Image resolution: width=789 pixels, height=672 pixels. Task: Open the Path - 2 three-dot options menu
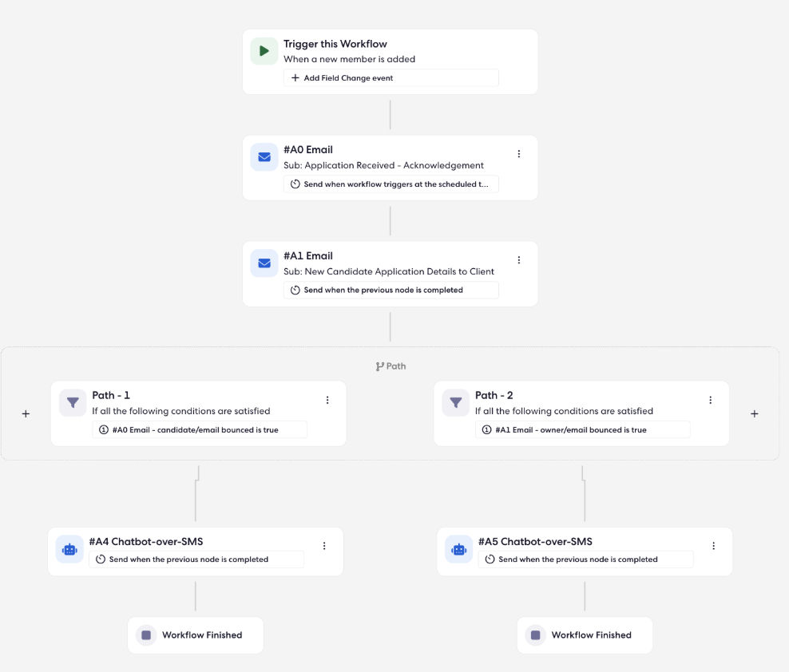(711, 400)
